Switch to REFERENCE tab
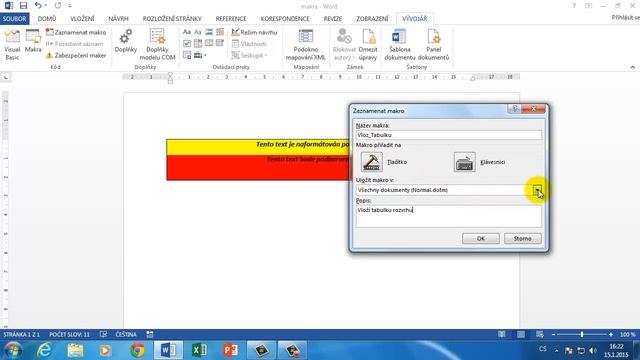Viewport: 640px width, 360px height. tap(231, 19)
